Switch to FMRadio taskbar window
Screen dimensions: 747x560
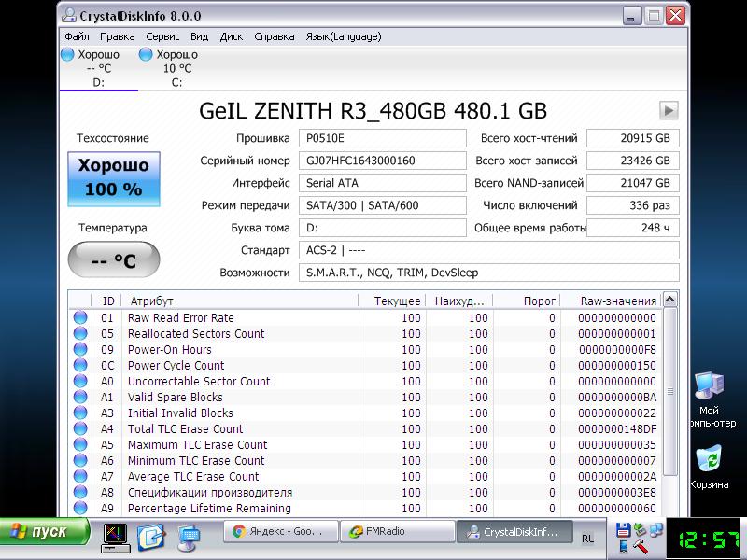click(x=397, y=531)
